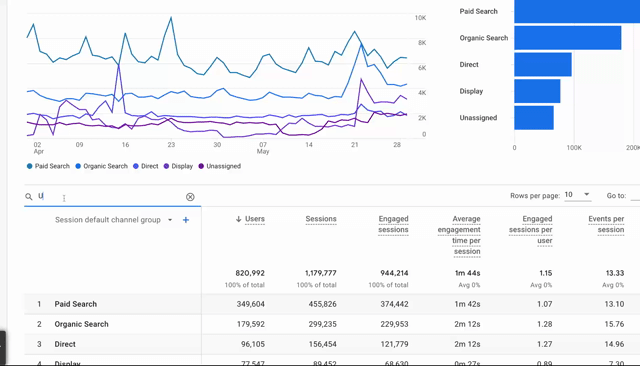Toggle the Unassigned legend series

click(x=220, y=166)
